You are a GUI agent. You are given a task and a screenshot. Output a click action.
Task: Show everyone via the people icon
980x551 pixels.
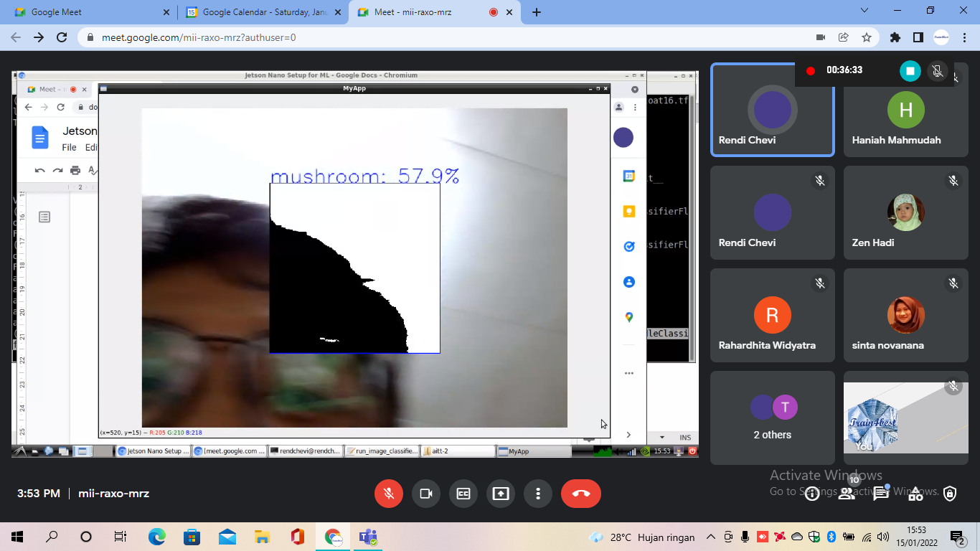coord(847,494)
